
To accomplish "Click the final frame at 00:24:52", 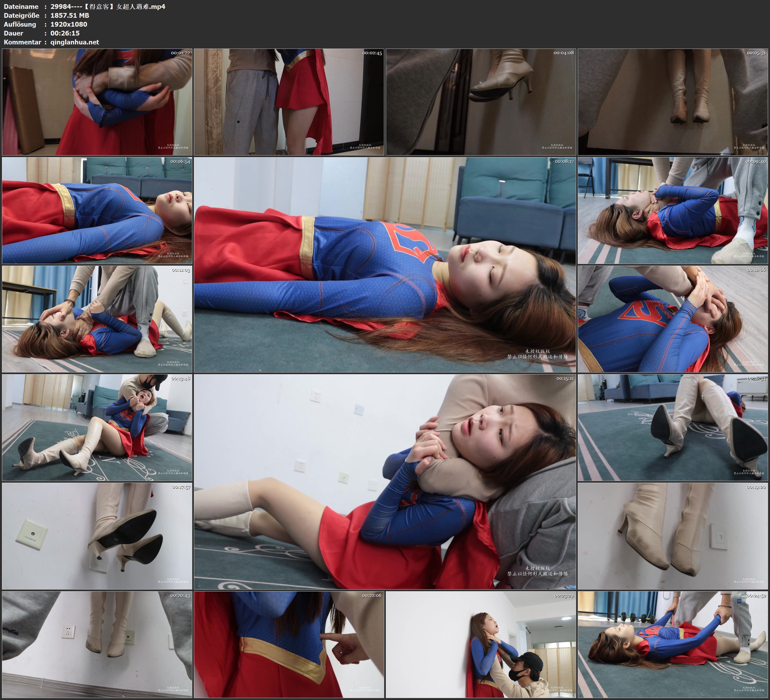I will (673, 644).
